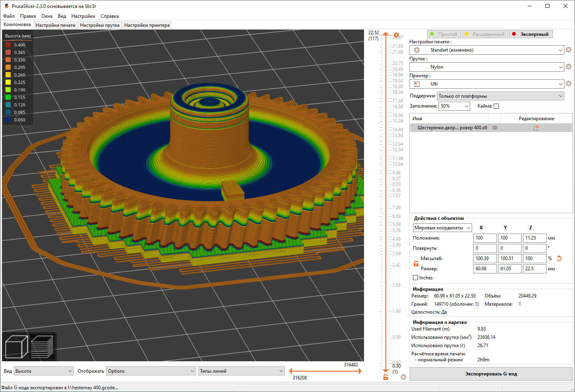Open printer settings gear next to Ulti
Viewport: 575px width, 392px height.
(569, 84)
